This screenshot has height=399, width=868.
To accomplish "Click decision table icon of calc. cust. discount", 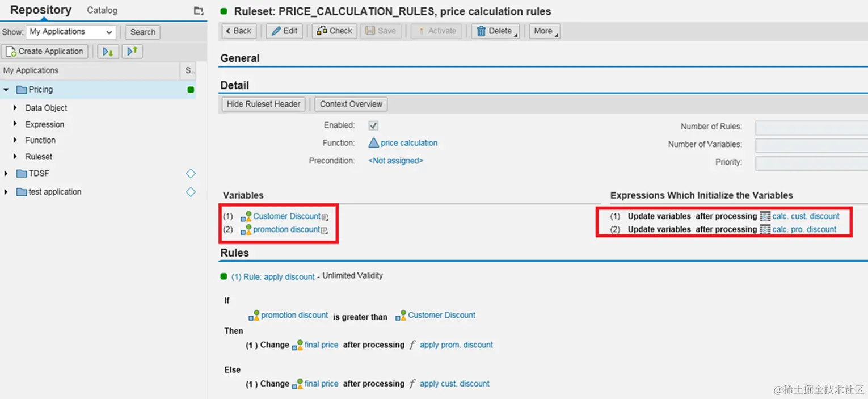I will click(765, 216).
